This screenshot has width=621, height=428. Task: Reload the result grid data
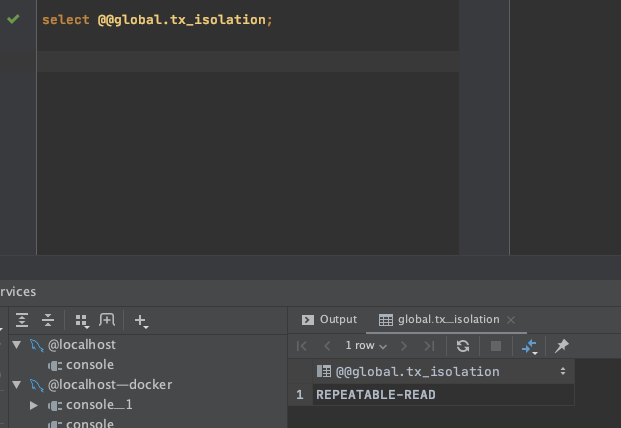(x=463, y=346)
